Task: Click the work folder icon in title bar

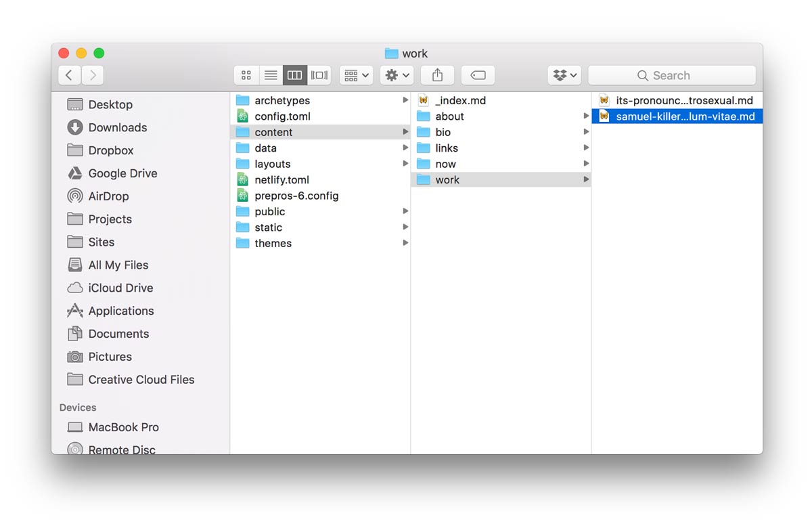Action: coord(391,53)
